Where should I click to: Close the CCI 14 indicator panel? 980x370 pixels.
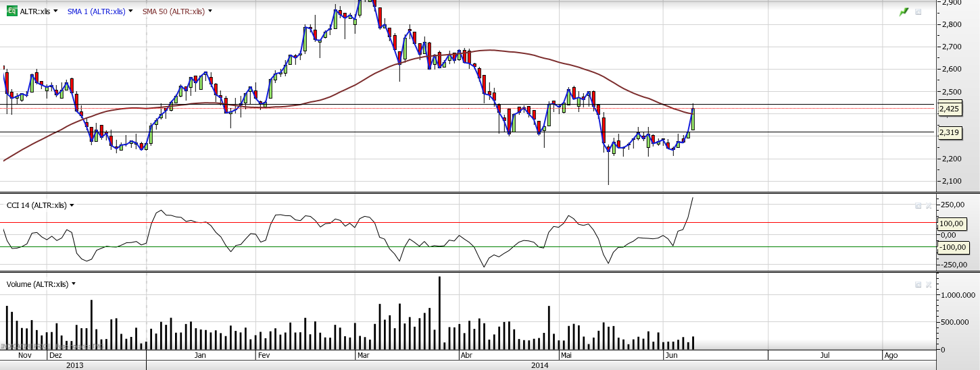pos(928,205)
